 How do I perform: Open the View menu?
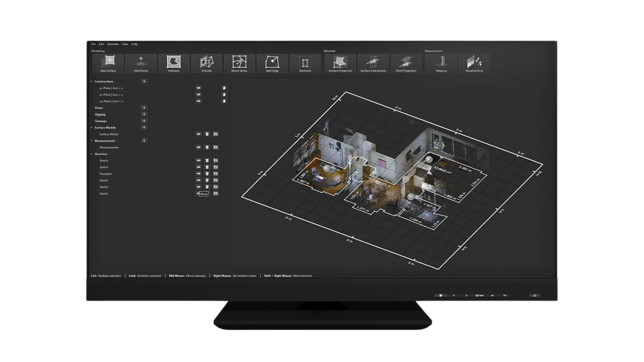point(125,44)
